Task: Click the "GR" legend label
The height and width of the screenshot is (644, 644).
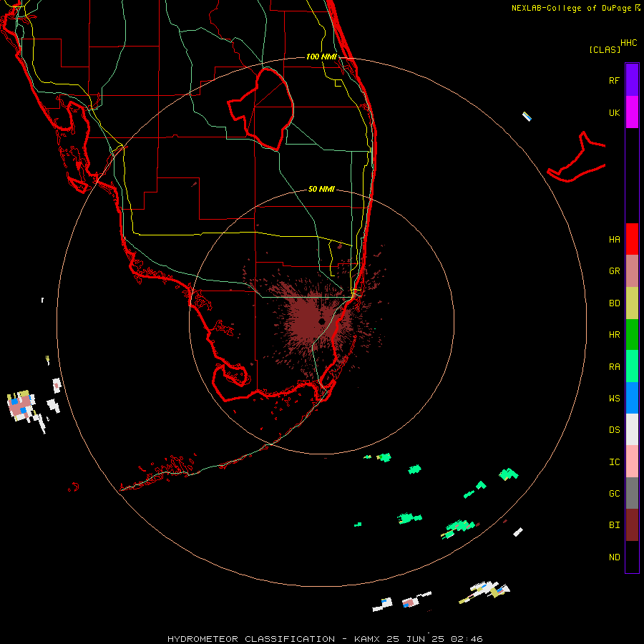Action: click(614, 271)
